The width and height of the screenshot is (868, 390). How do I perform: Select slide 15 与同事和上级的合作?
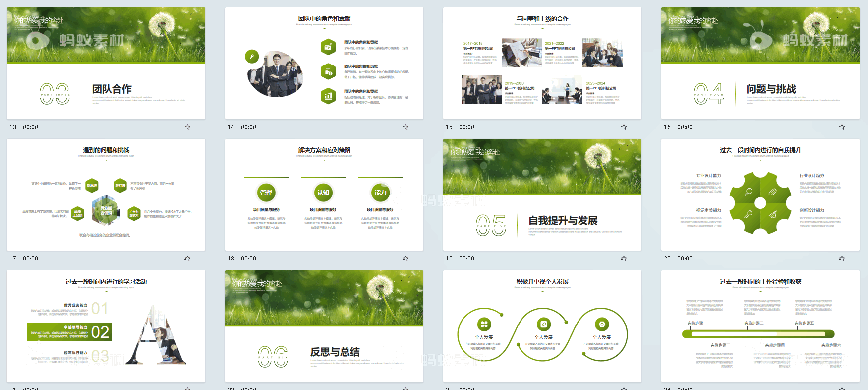[542, 63]
